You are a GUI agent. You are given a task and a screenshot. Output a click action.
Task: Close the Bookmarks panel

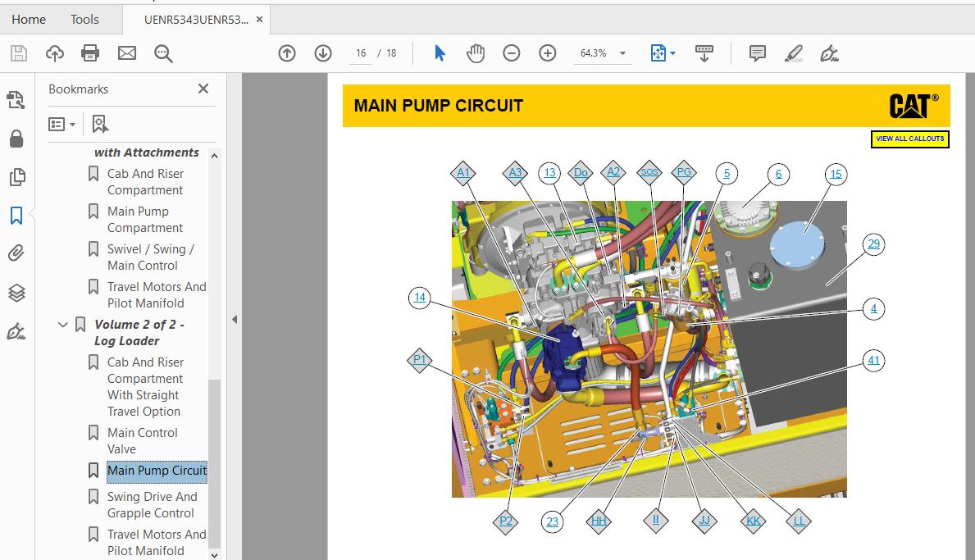pos(203,89)
